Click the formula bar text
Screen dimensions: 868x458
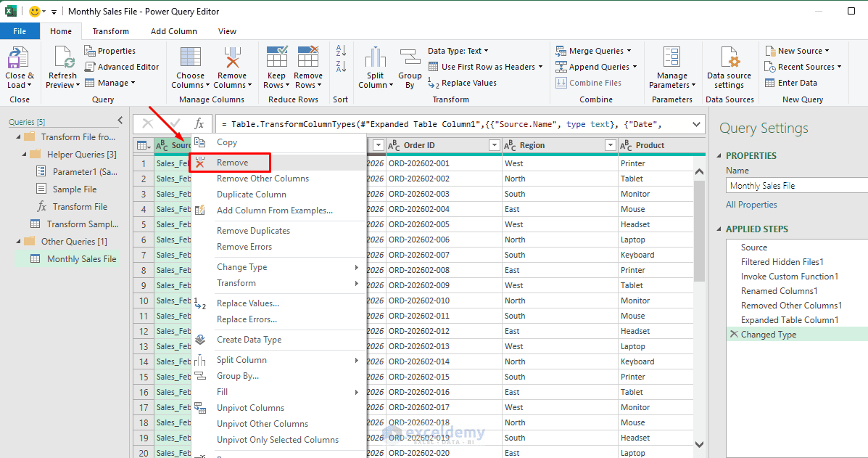(442, 124)
